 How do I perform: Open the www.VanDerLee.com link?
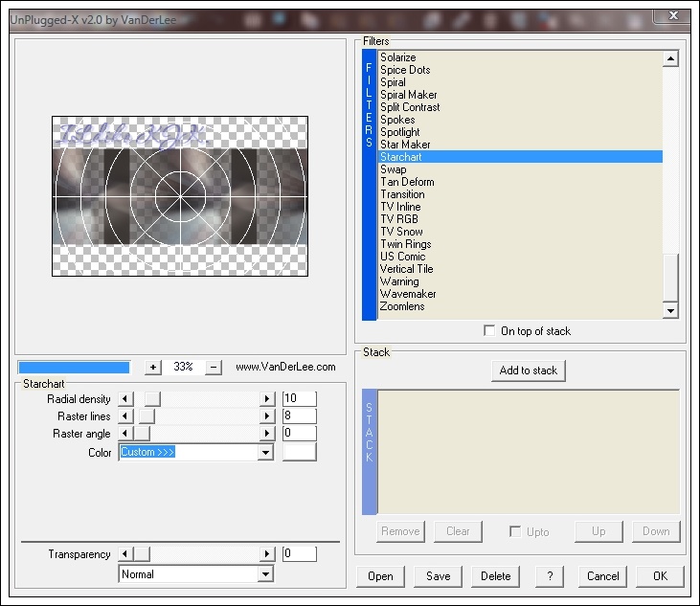click(285, 367)
